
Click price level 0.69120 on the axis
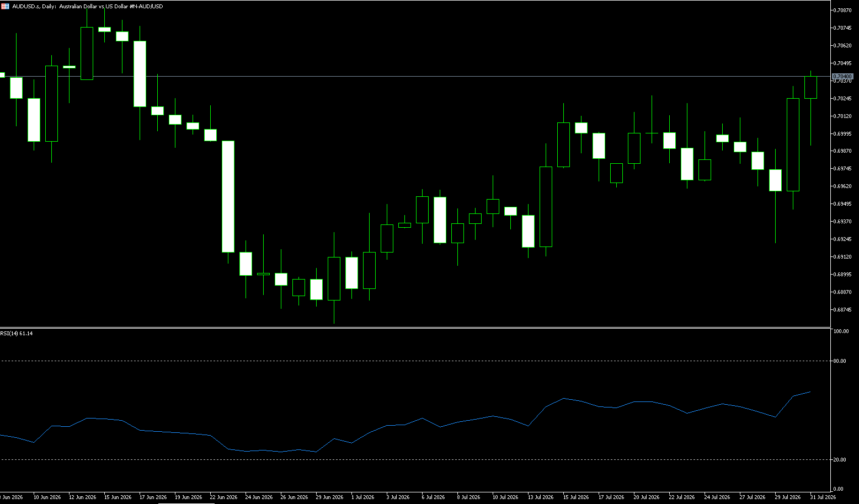(x=843, y=257)
